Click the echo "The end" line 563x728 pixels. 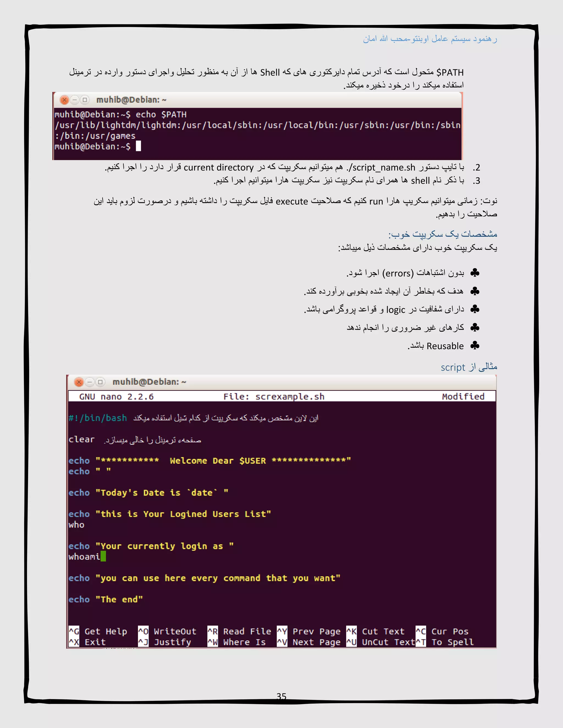point(106,599)
